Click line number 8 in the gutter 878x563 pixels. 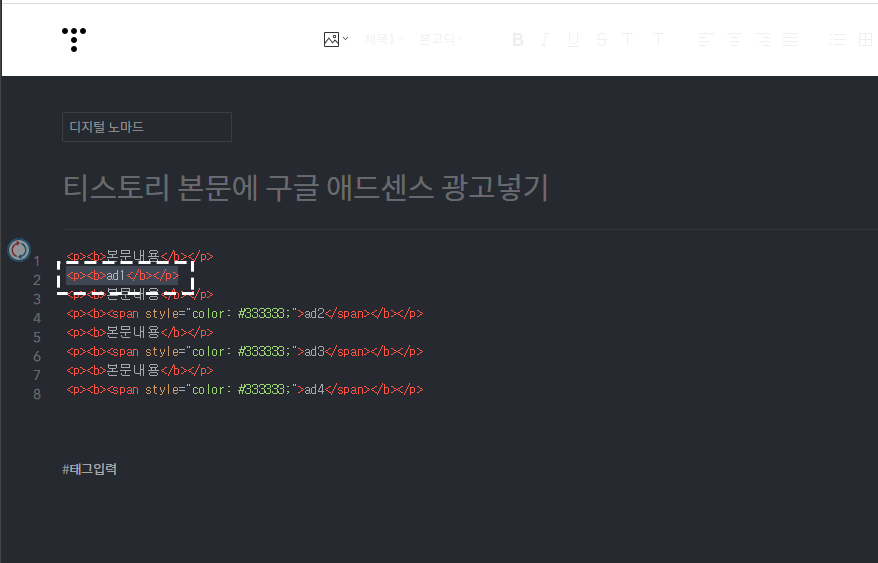tap(37, 394)
